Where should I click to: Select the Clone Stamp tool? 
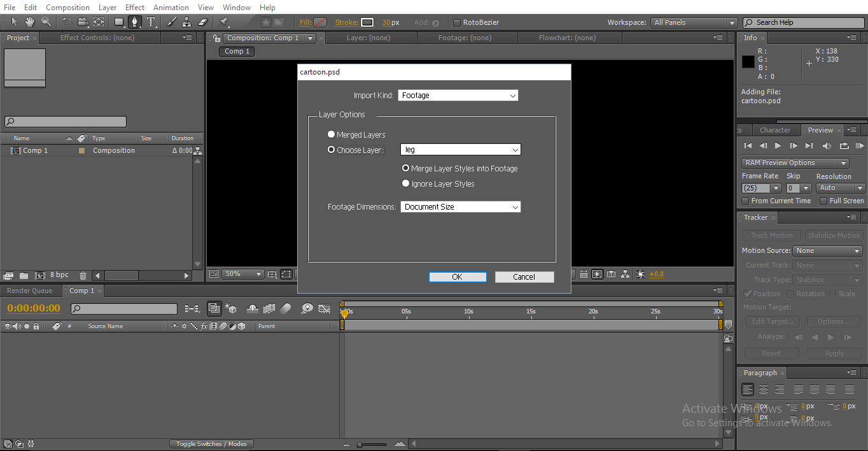(x=188, y=22)
